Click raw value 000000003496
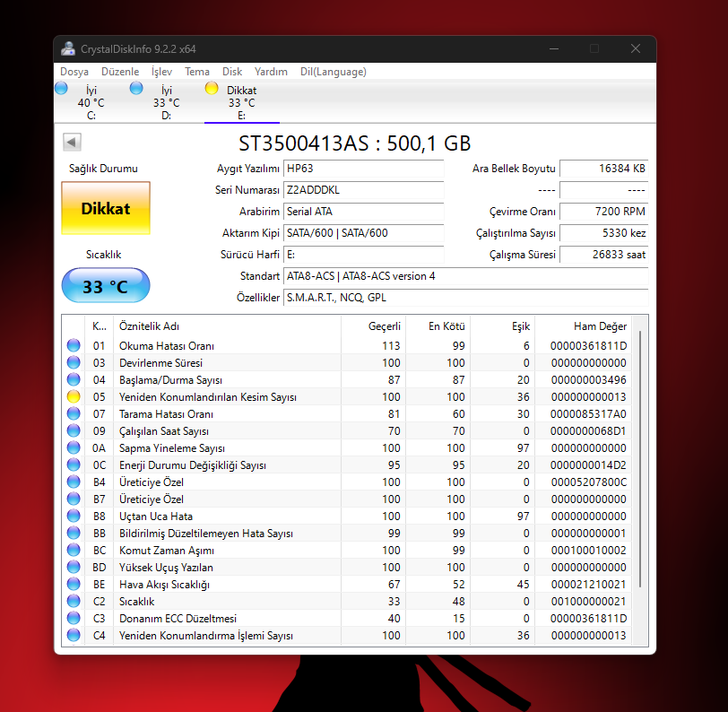Screen dimensions: 728x712 click(x=588, y=380)
